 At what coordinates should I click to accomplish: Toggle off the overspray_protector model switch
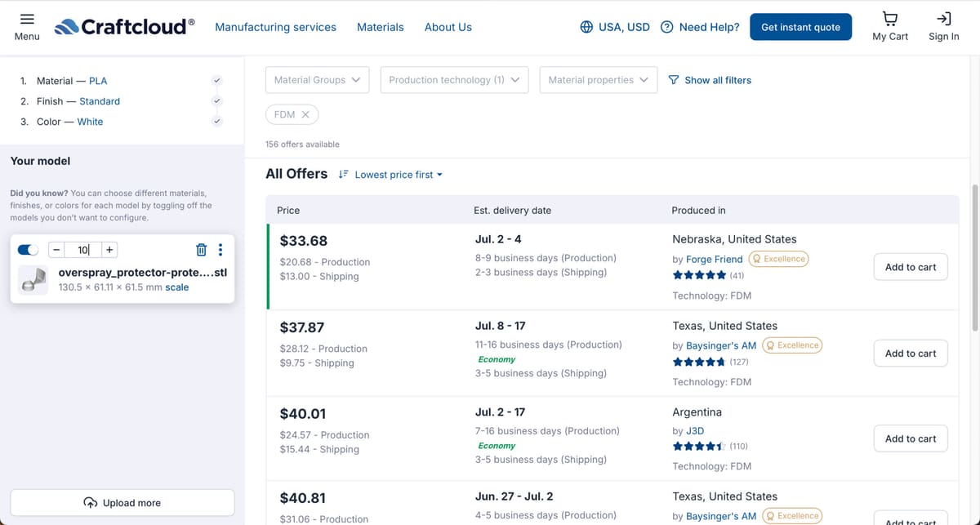pyautogui.click(x=28, y=250)
